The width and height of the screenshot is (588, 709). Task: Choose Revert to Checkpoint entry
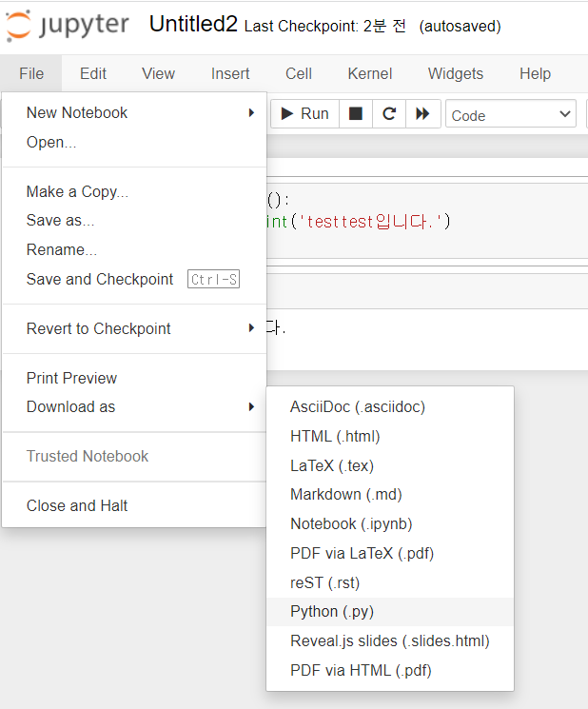(134, 328)
